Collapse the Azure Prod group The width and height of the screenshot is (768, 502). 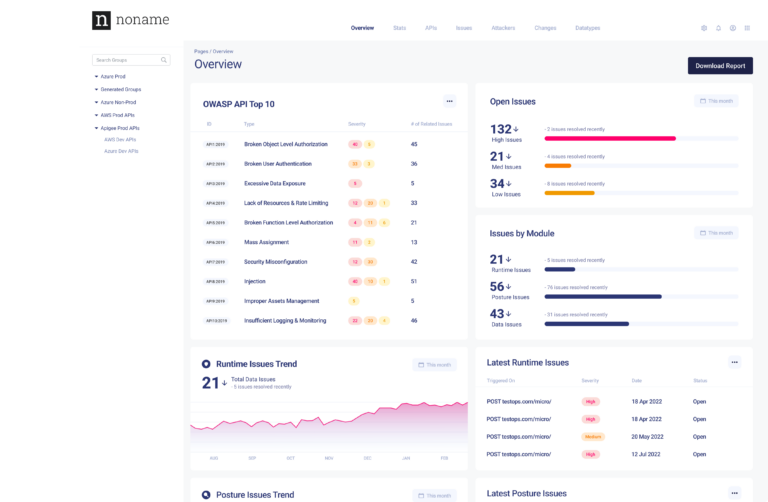pyautogui.click(x=96, y=76)
